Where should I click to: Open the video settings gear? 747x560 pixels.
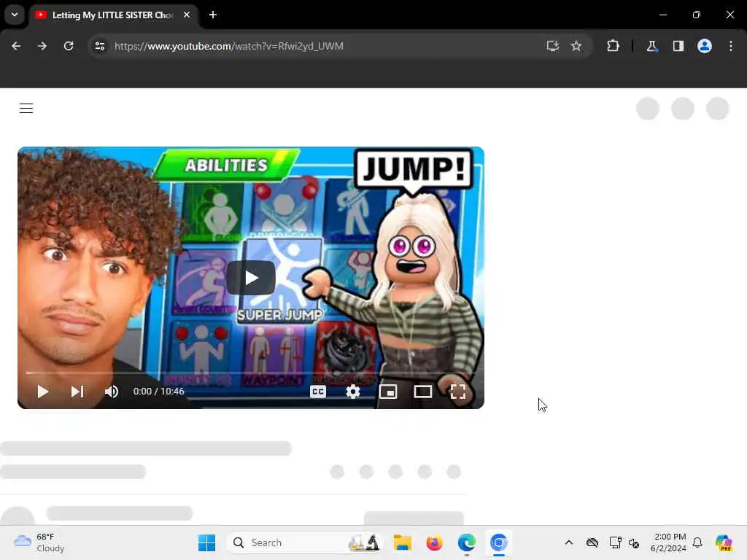pyautogui.click(x=353, y=392)
